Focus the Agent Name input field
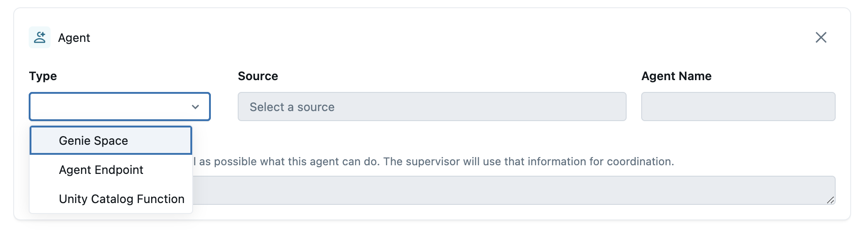Screen dimensions: 868x234 pos(738,107)
